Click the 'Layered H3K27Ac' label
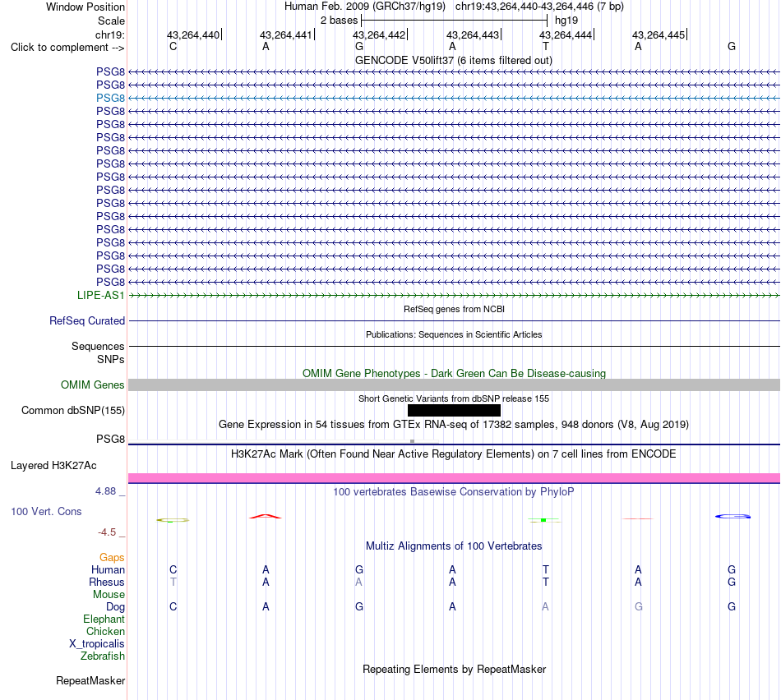Image resolution: width=781 pixels, height=700 pixels. point(53,466)
